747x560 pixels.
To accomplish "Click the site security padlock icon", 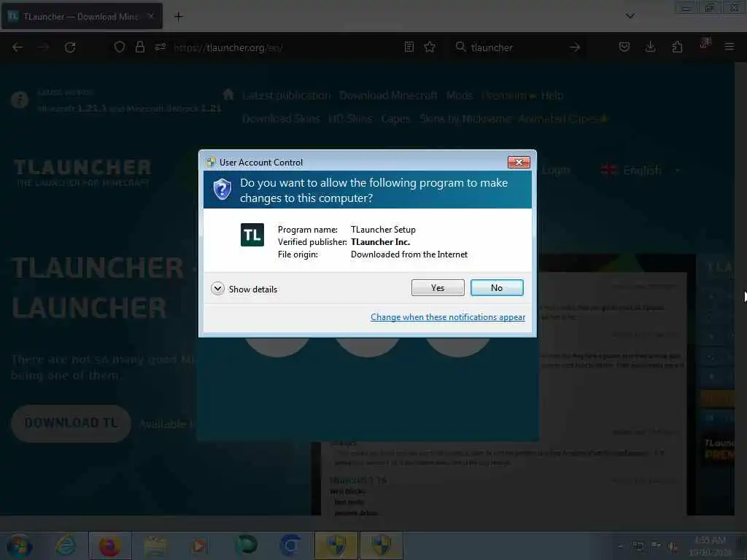I will 139,47.
